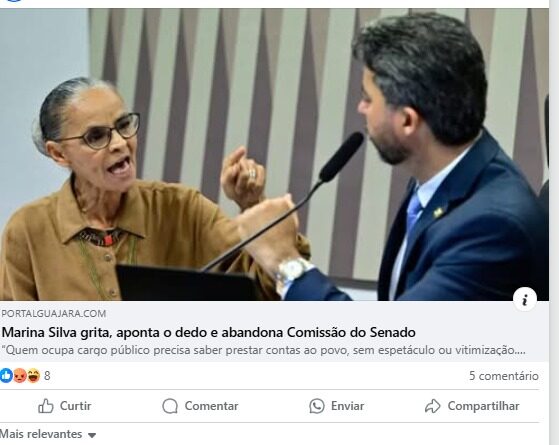Image resolution: width=559 pixels, height=445 pixels.
Task: Click the thumbs-up icon beside Curtir
Action: pyautogui.click(x=46, y=406)
